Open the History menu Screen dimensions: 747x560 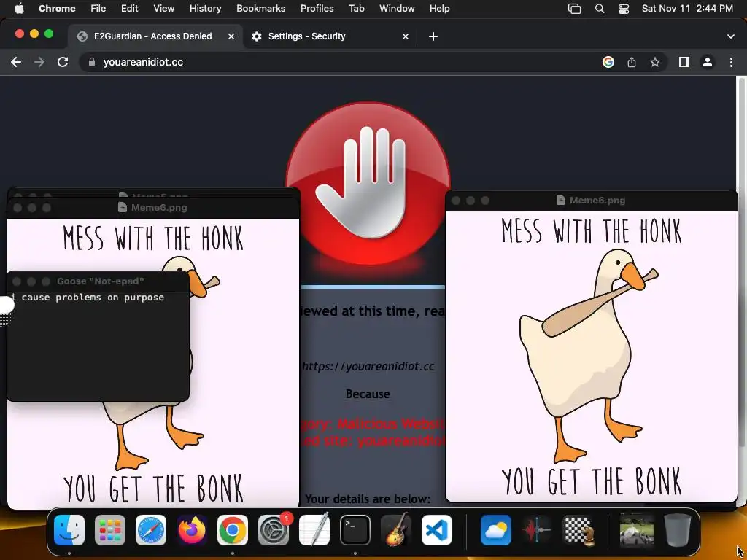(x=205, y=9)
